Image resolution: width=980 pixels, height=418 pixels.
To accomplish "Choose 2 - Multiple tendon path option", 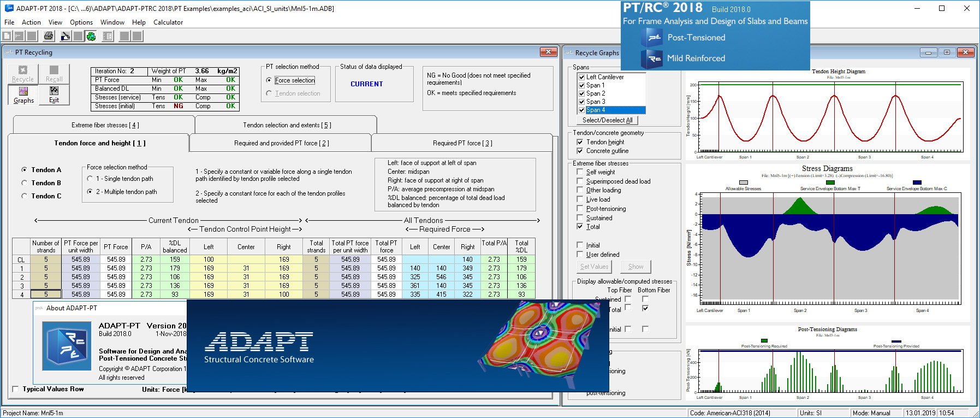I will (90, 192).
